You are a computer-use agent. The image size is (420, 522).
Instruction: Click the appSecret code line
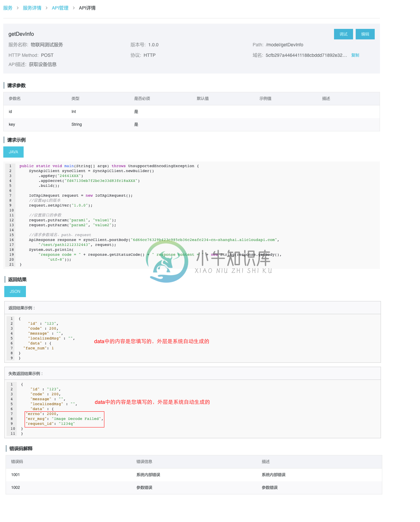[89, 181]
